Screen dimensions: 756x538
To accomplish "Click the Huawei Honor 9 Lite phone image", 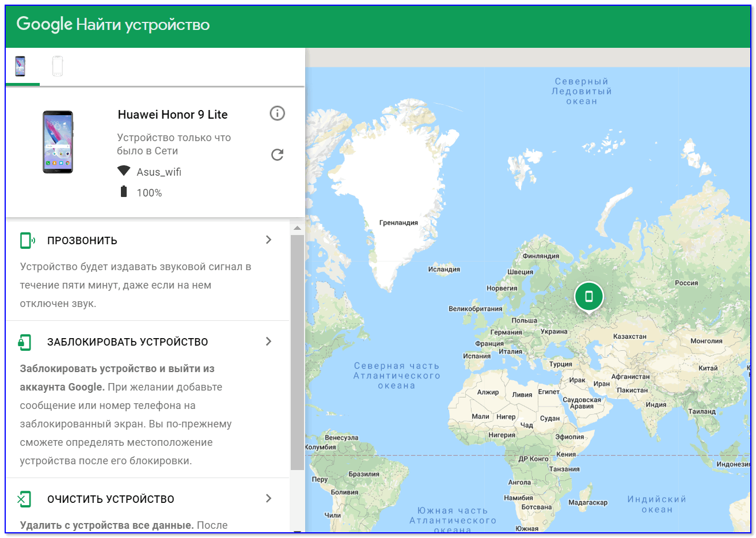I will 58,142.
